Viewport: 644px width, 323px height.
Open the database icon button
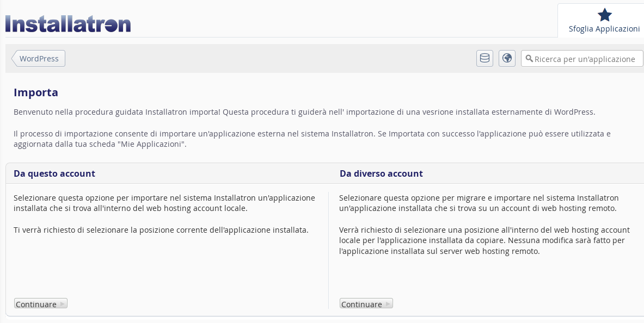pyautogui.click(x=484, y=58)
